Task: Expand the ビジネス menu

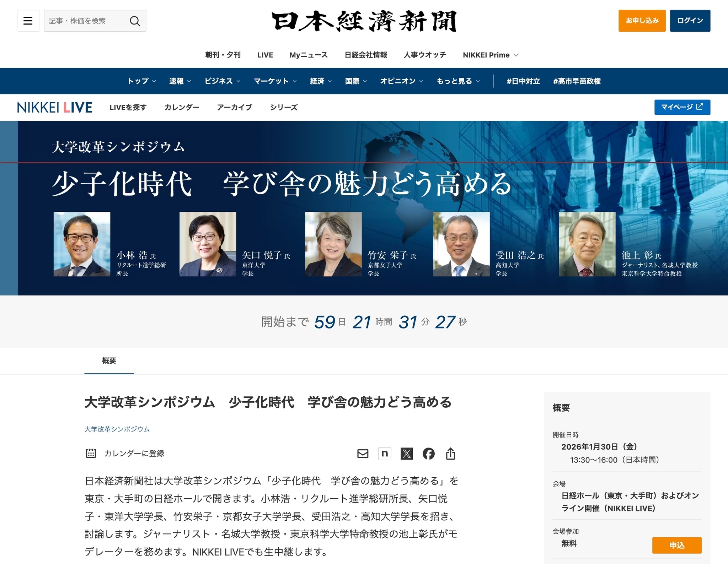Action: (223, 81)
